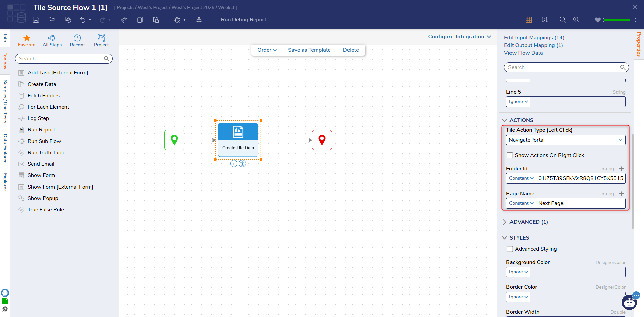Click the Zoom In magnifier icon
This screenshot has width=644, height=317.
[x=576, y=20]
